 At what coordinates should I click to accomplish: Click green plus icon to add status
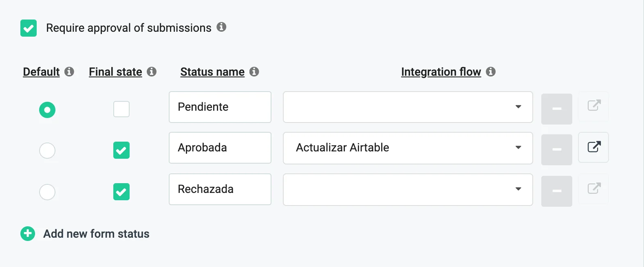point(28,234)
